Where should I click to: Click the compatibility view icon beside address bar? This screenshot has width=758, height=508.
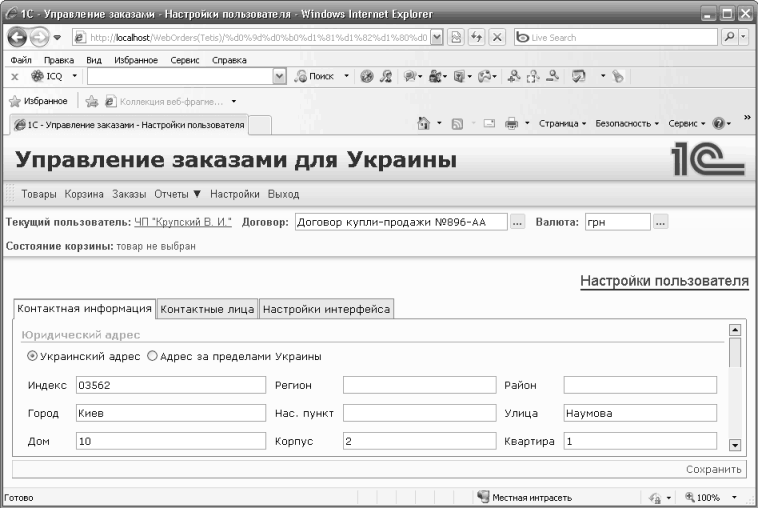pyautogui.click(x=456, y=37)
